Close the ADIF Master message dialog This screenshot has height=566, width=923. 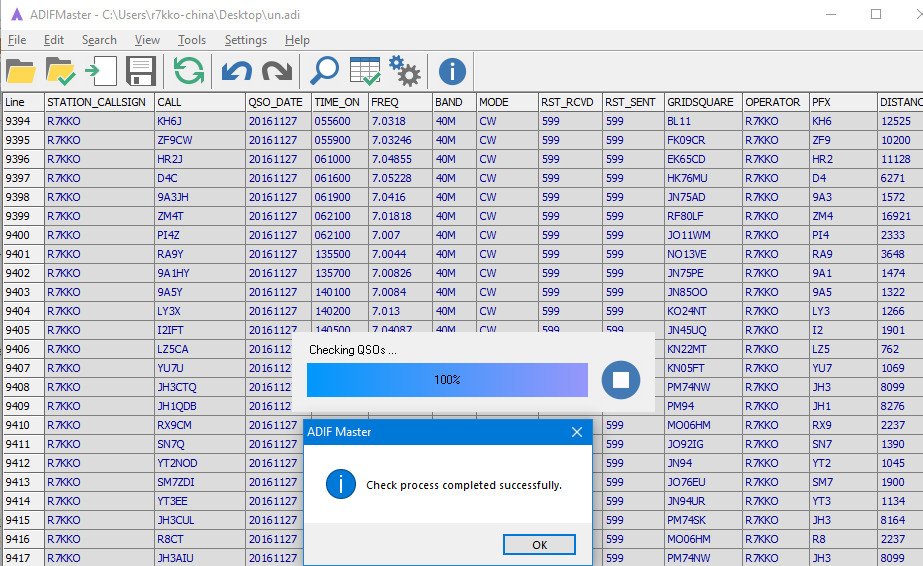[x=576, y=432]
